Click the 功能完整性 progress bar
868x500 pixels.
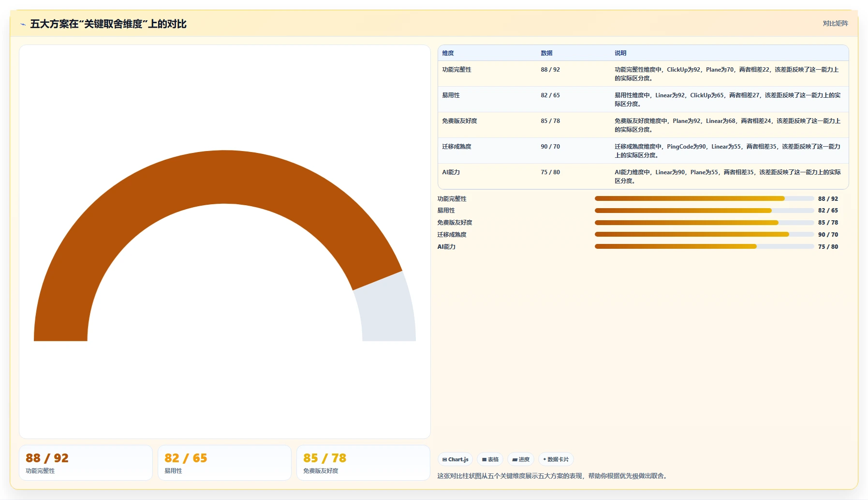click(x=704, y=198)
